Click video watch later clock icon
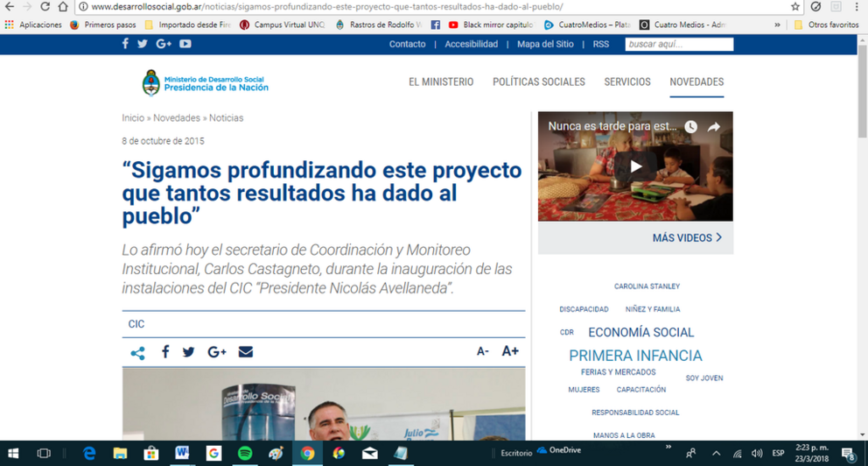The image size is (868, 466). [691, 127]
